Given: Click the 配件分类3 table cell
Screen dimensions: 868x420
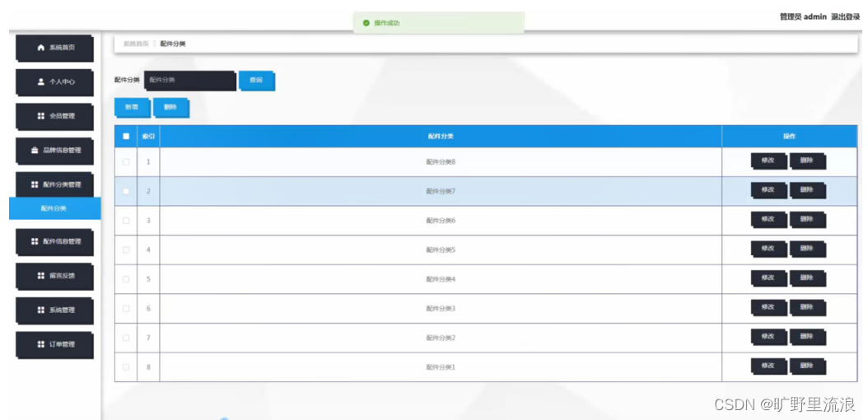Looking at the screenshot, I should (441, 309).
